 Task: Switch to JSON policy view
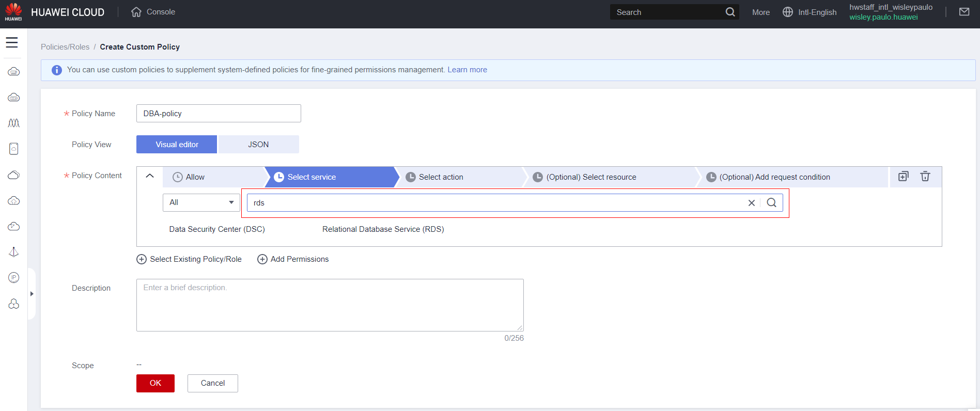click(x=258, y=145)
